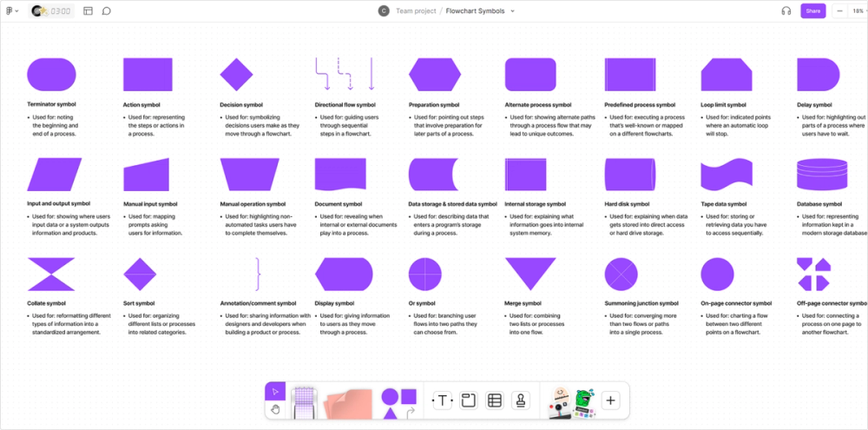Click the 'Decision symbol' heading text
Screen dimensions: 868x430
[x=241, y=104]
